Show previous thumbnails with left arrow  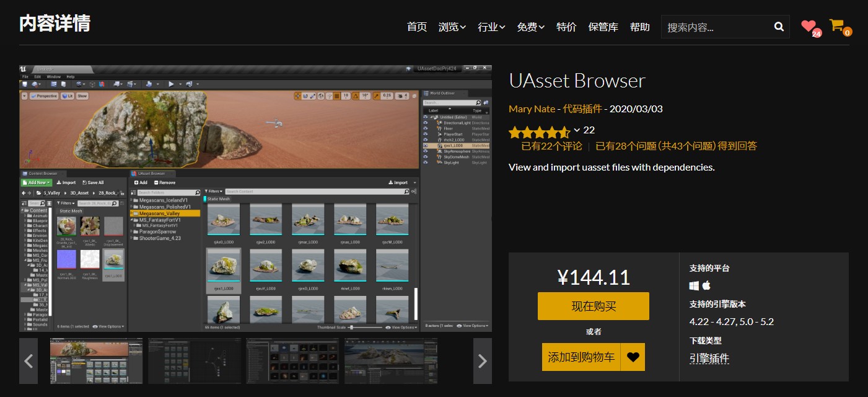28,361
